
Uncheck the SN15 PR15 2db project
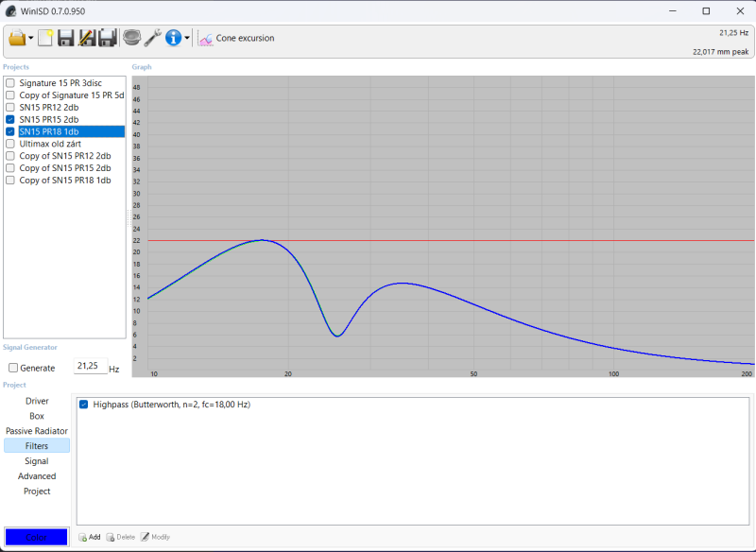tap(10, 119)
